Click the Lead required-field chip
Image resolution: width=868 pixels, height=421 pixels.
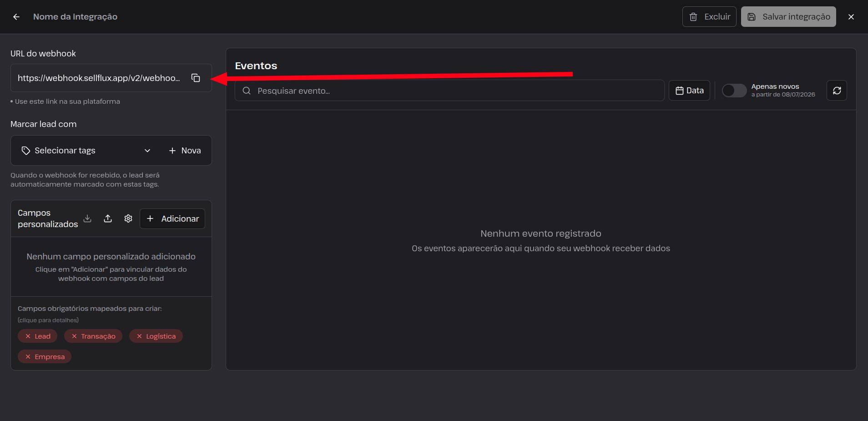click(38, 336)
